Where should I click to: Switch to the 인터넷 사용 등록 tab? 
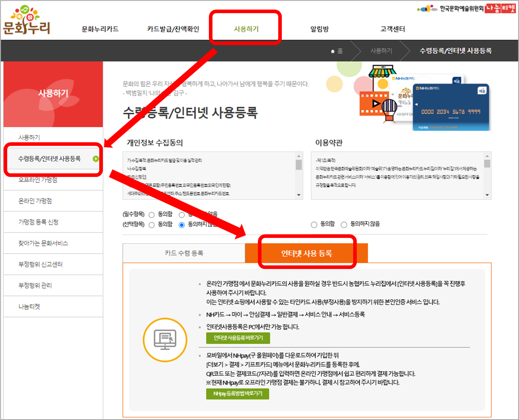tap(306, 253)
